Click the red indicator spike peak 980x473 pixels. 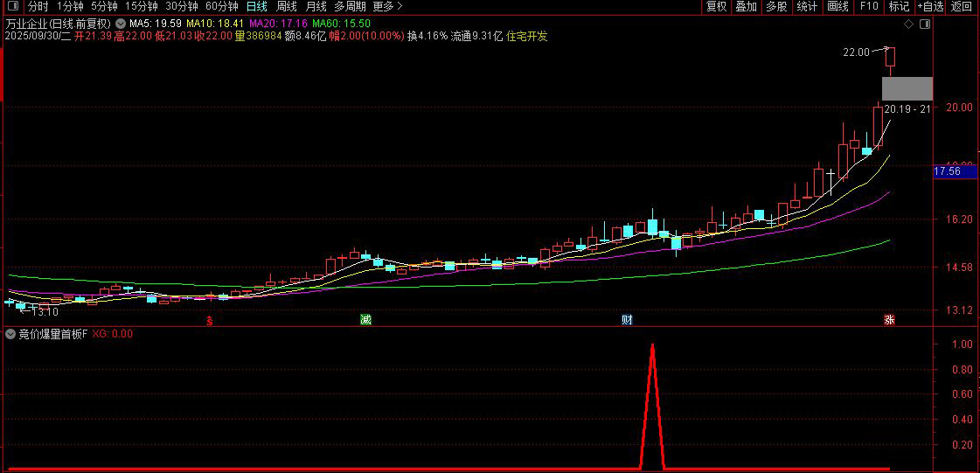(x=652, y=345)
